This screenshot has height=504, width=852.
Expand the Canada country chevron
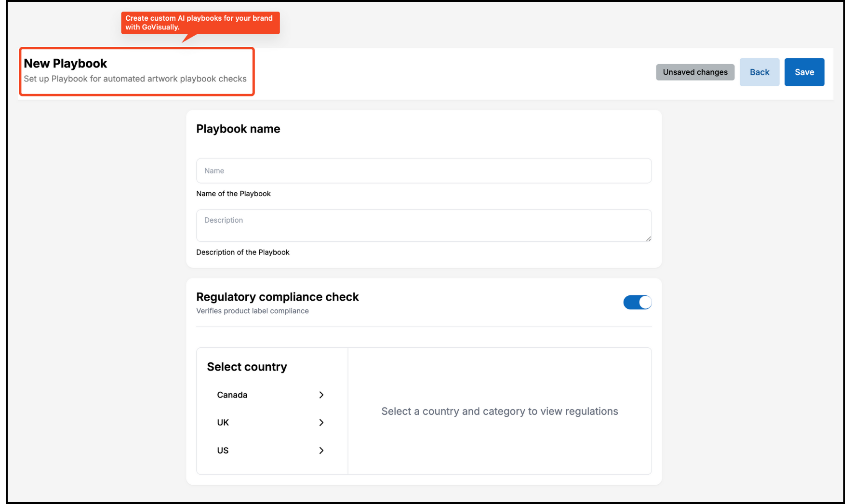[x=321, y=395]
